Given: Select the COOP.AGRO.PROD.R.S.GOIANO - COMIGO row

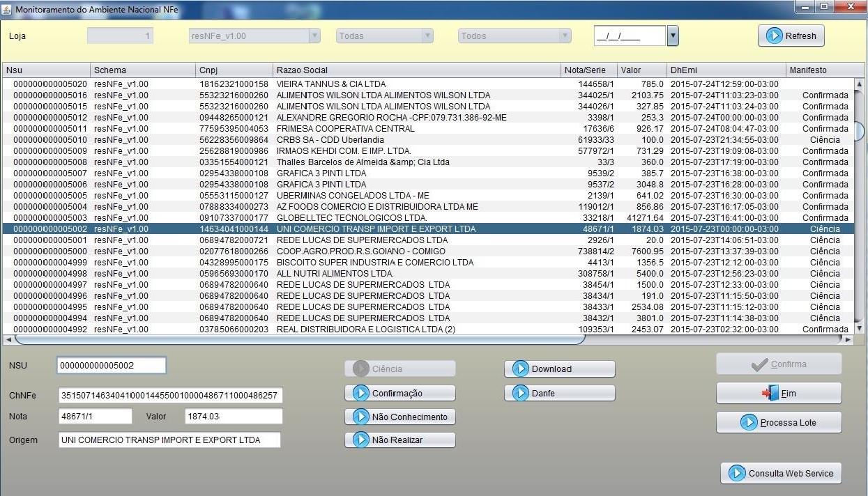Looking at the screenshot, I should (428, 251).
